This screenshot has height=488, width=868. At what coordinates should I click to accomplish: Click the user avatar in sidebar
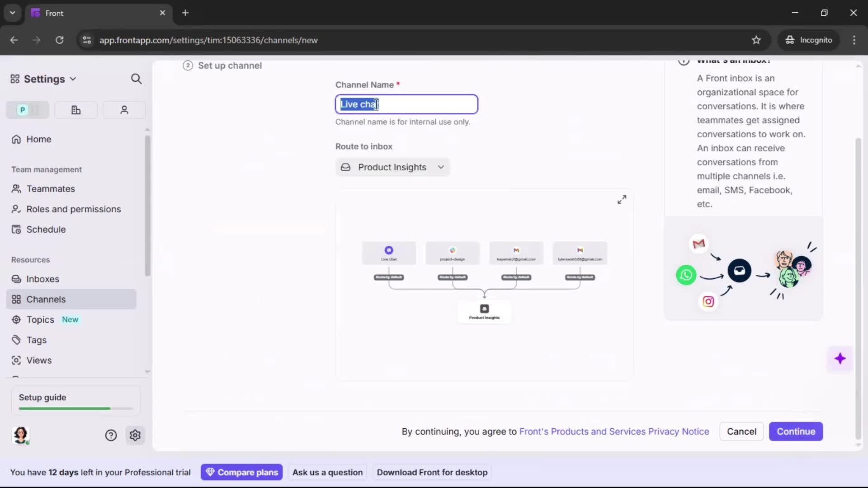pos(21,435)
